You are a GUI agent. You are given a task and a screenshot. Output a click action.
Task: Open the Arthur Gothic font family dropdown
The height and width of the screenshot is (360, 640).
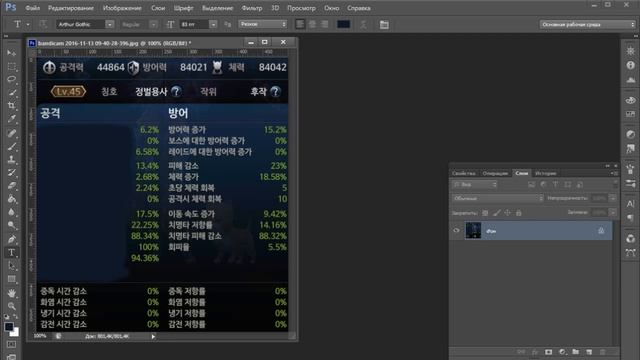click(109, 24)
